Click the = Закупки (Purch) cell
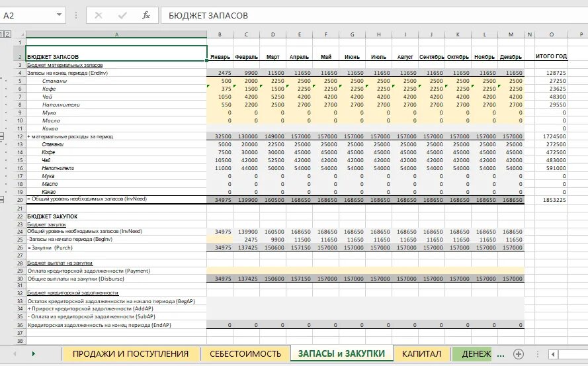This screenshot has height=366, width=588. [x=116, y=248]
